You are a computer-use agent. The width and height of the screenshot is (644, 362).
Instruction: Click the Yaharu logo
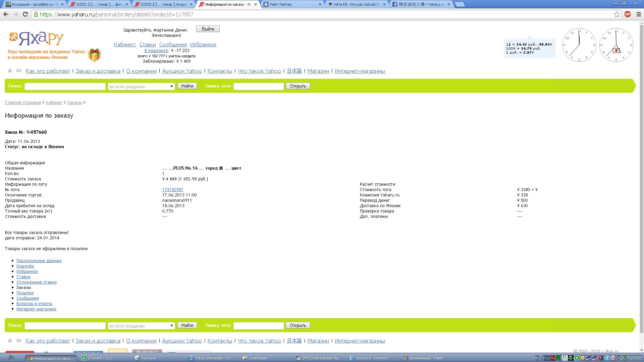point(36,39)
